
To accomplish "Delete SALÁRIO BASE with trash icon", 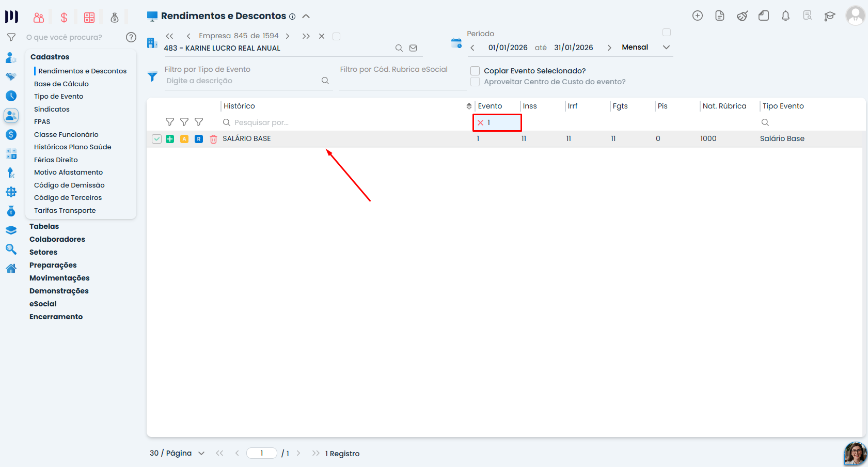I will 213,139.
